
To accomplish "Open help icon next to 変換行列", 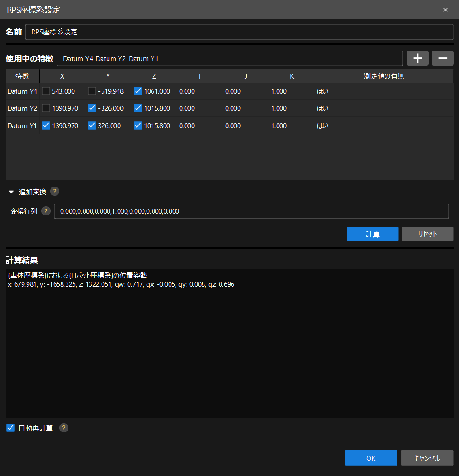I will point(46,211).
